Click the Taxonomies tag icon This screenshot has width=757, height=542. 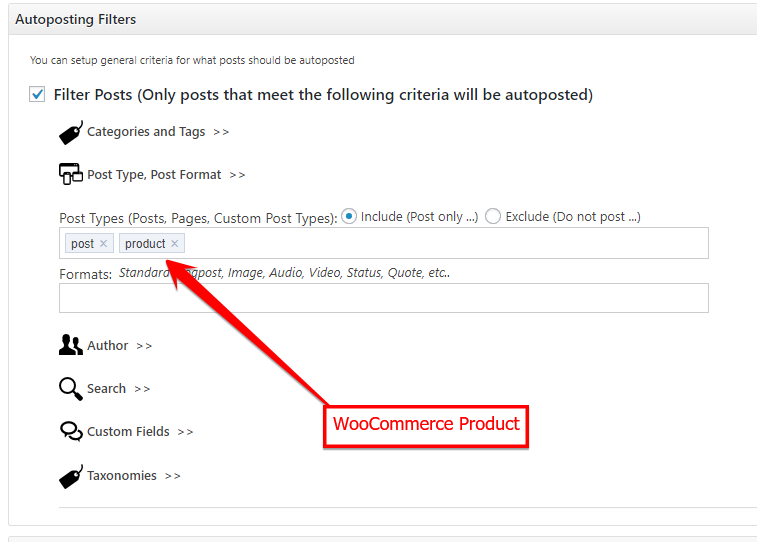pyautogui.click(x=71, y=477)
